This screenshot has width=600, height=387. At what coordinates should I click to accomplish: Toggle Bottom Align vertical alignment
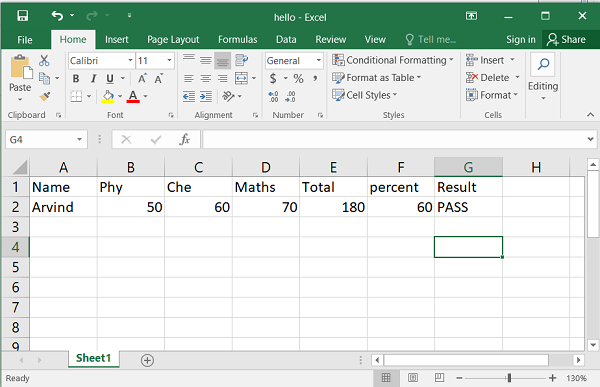(222, 60)
